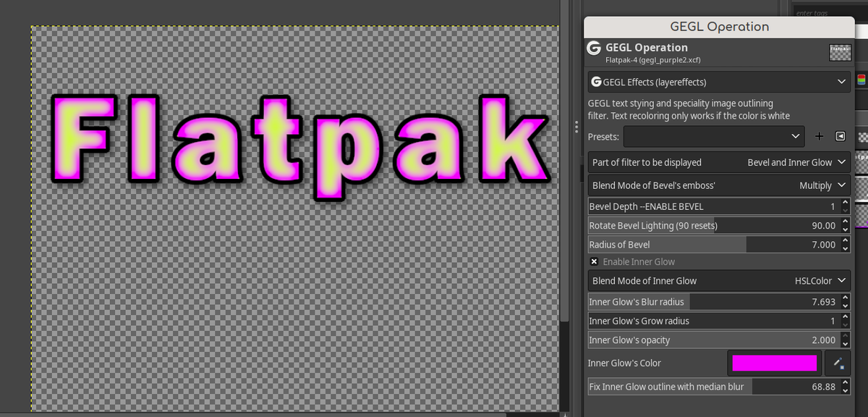868x417 pixels.
Task: Click the 'GEGL text stying' description text
Action: point(689,109)
